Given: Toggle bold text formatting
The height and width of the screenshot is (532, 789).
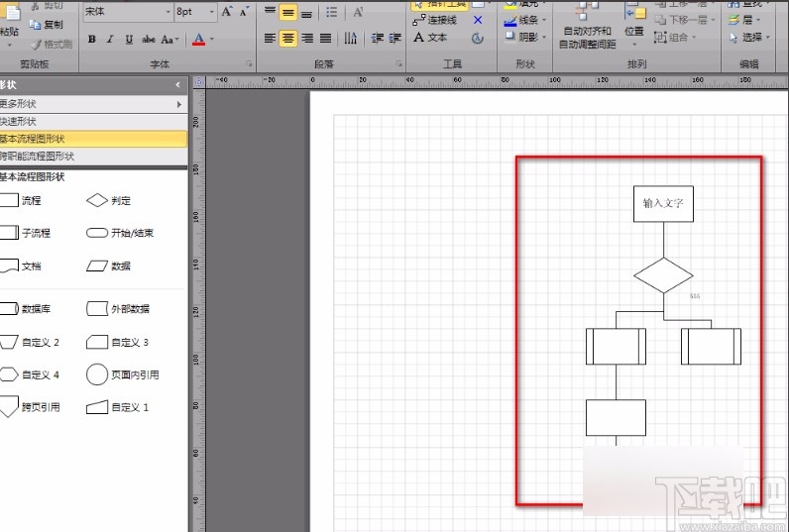Looking at the screenshot, I should coord(92,40).
